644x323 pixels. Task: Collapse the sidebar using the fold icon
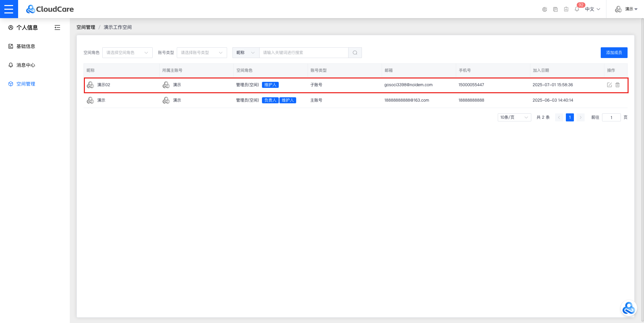pos(57,28)
